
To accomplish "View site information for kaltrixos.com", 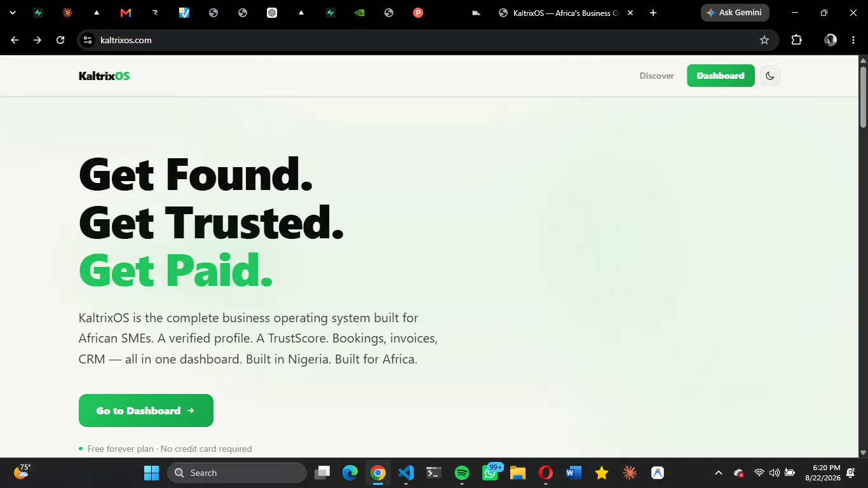I will click(88, 40).
